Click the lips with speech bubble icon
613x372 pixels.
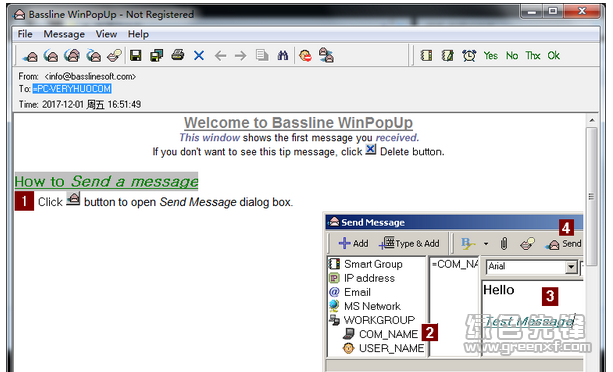tap(114, 56)
